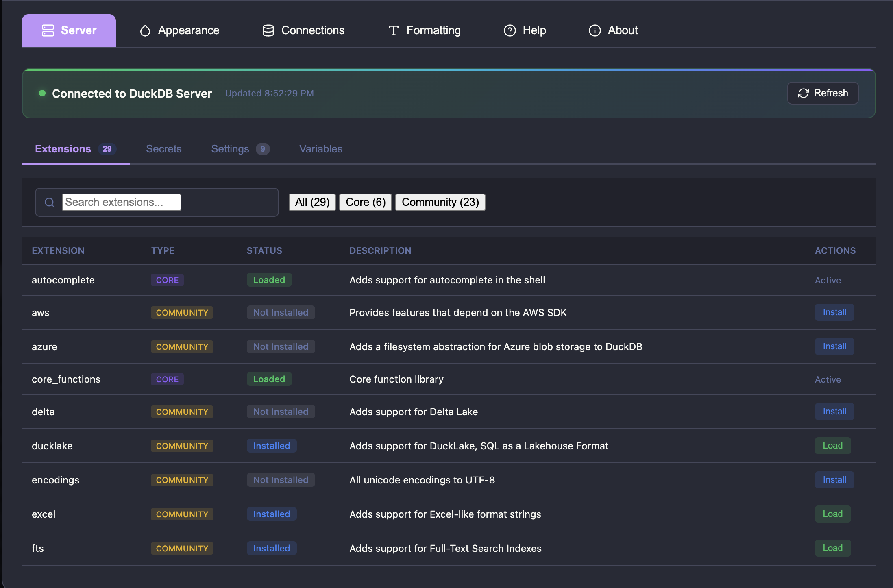Image resolution: width=893 pixels, height=588 pixels.
Task: Click the About info icon
Action: pyautogui.click(x=595, y=30)
